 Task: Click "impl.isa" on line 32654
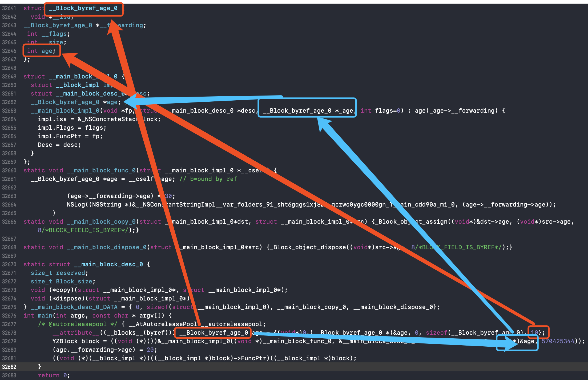pos(52,119)
